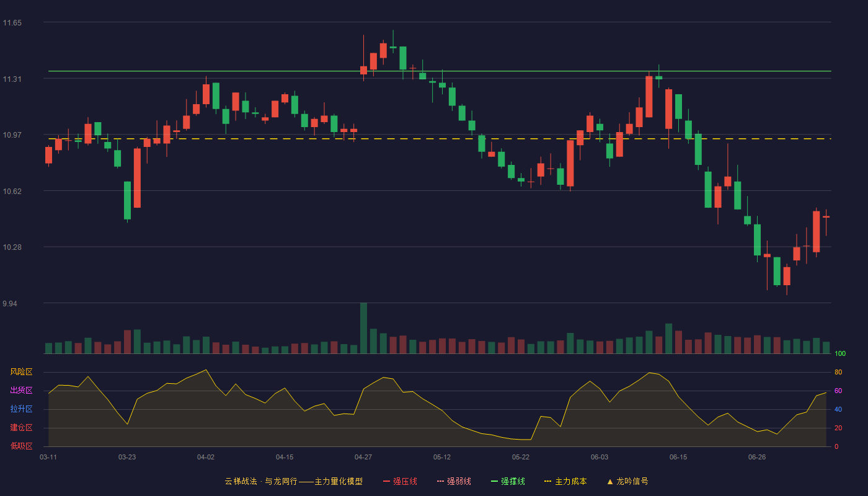Click the red 强压线 legend line marker

(387, 482)
